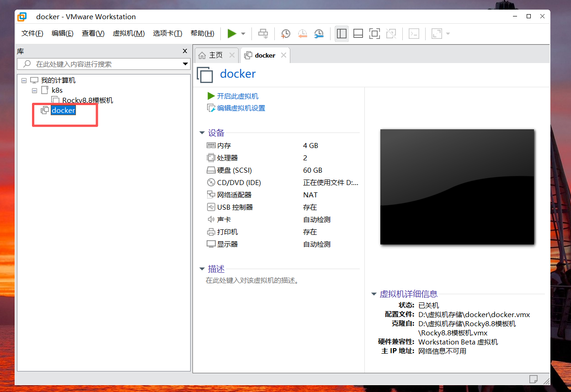Click the send Ctrl+Alt+Del toolbar icon

coord(263,33)
